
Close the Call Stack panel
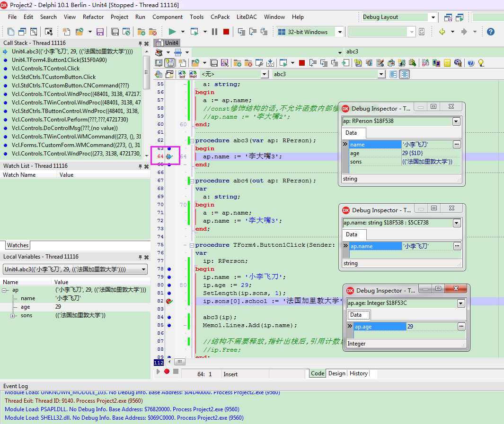coord(146,43)
